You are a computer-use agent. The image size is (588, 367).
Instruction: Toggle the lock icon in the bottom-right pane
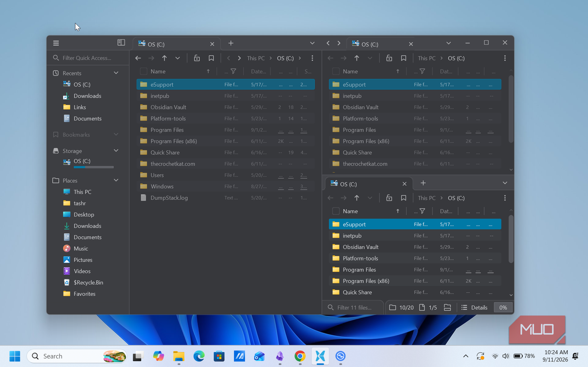[389, 198]
